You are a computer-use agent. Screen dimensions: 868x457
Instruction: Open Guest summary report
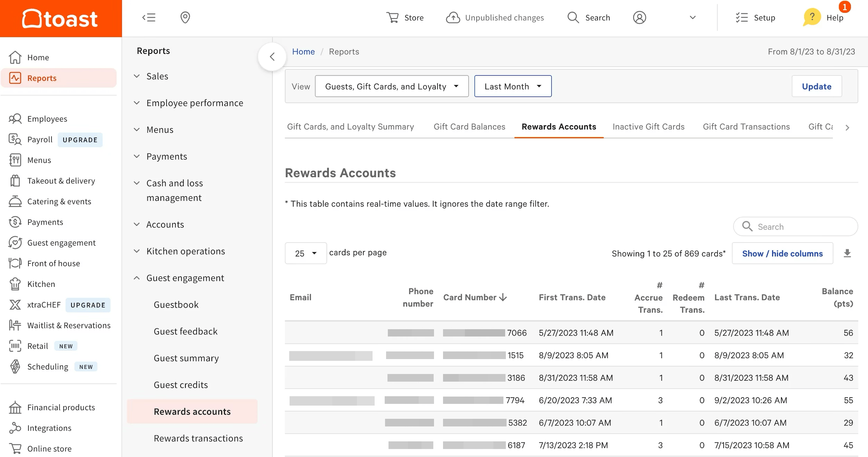186,358
